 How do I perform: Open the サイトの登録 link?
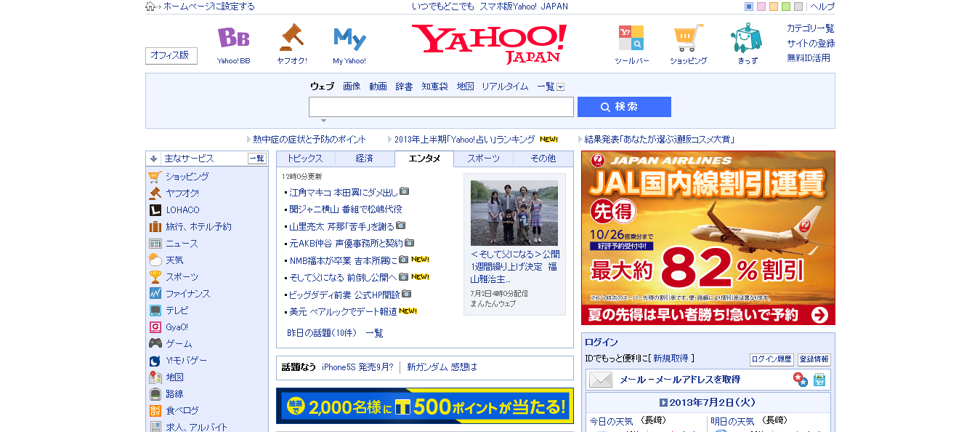(811, 43)
